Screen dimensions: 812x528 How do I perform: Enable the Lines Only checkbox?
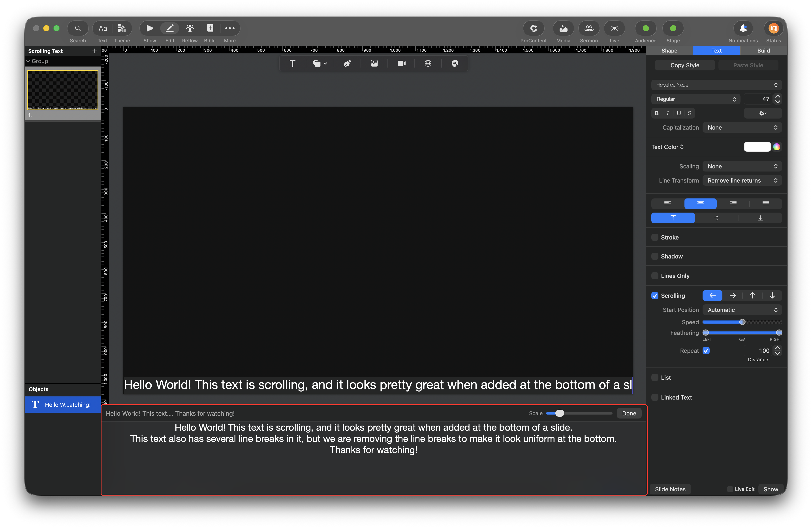click(x=655, y=276)
